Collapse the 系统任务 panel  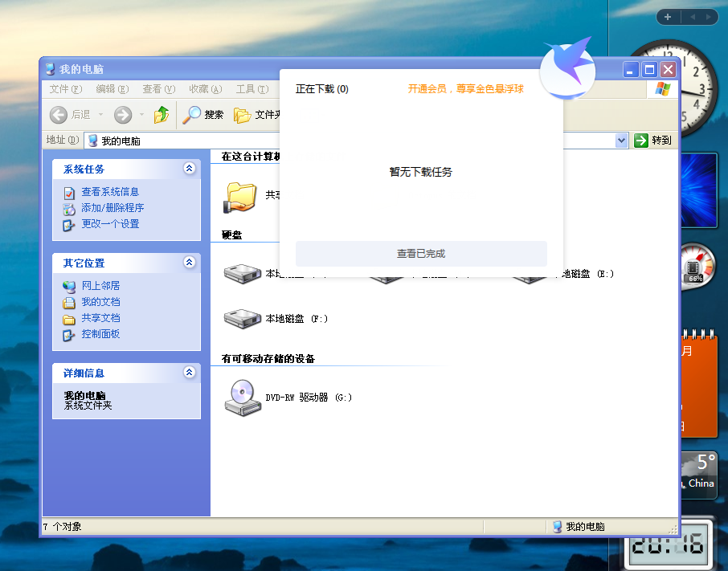pos(189,169)
